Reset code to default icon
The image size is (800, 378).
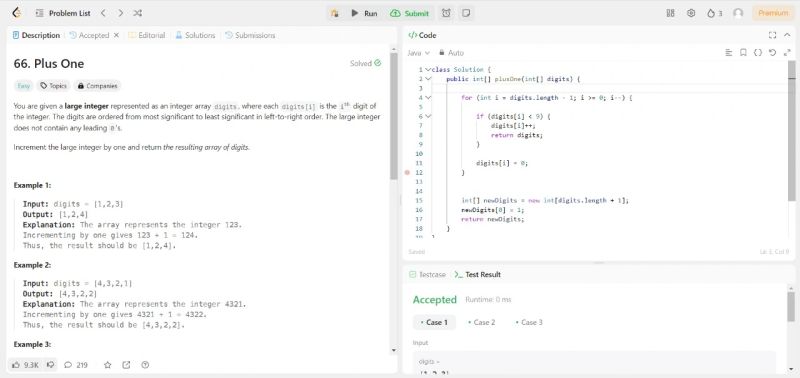pyautogui.click(x=772, y=53)
